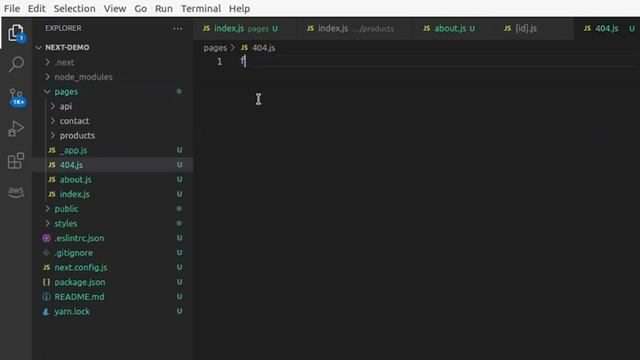Collapse the NEXT-DEMO root folder
This screenshot has width=640, height=360.
tap(39, 47)
